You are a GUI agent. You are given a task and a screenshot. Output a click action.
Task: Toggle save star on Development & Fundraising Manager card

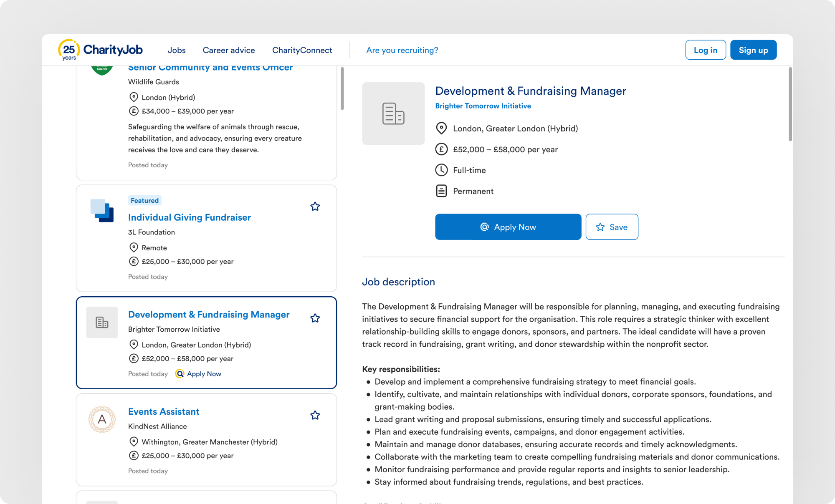pos(315,318)
